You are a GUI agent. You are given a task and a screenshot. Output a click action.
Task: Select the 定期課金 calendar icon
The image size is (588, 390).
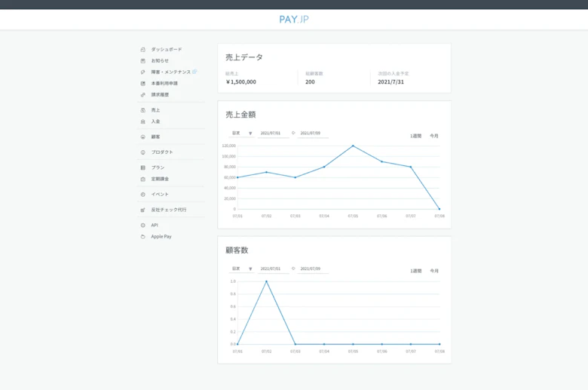tap(143, 179)
